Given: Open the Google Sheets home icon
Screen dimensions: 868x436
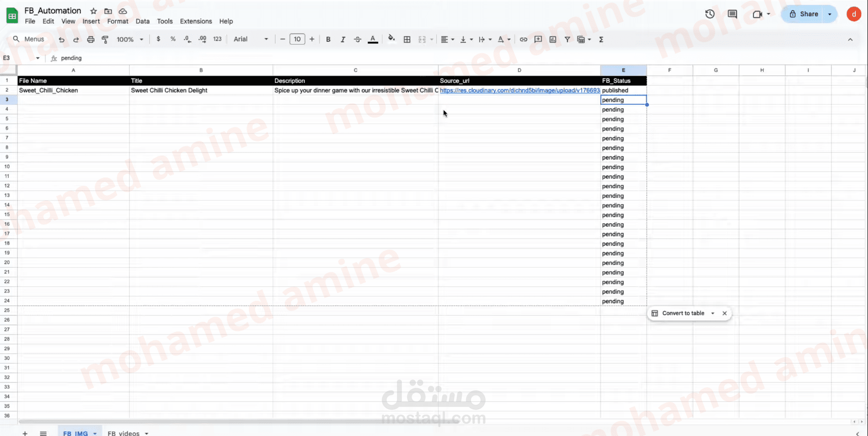Looking at the screenshot, I should [12, 16].
